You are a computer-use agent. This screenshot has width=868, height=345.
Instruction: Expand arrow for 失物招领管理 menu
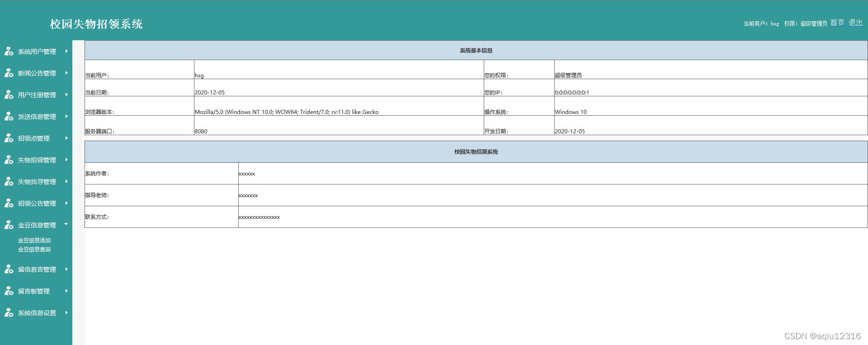click(66, 160)
